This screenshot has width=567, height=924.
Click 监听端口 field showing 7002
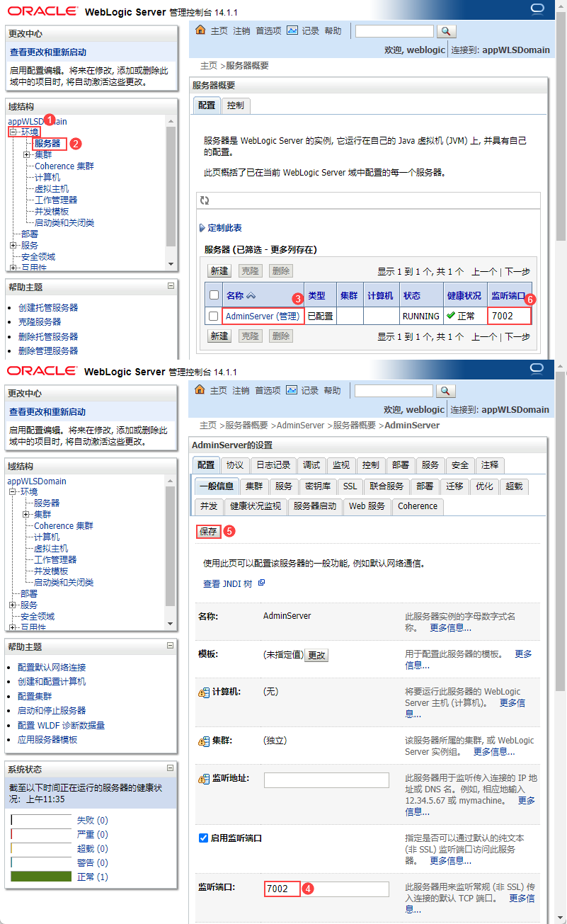click(326, 889)
